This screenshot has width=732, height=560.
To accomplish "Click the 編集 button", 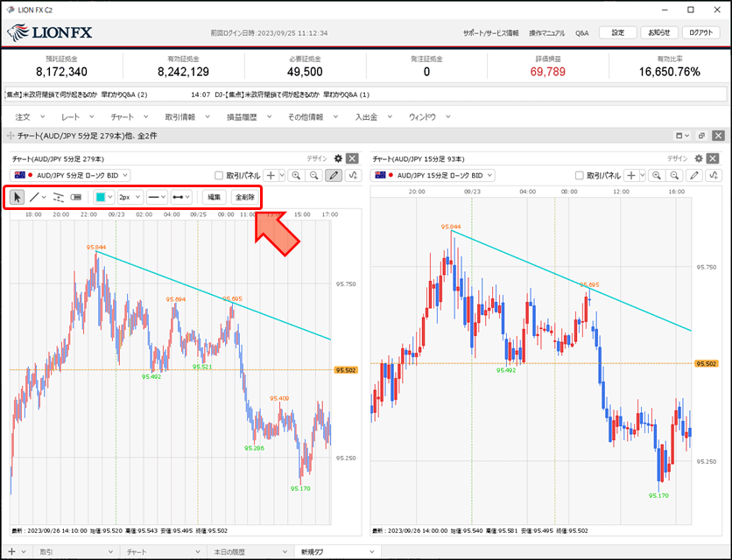I will coord(215,198).
